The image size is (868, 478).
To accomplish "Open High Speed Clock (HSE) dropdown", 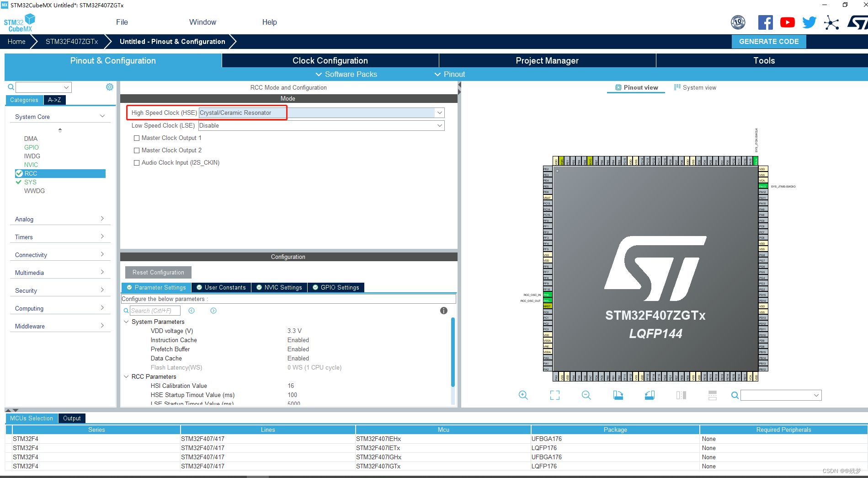I will click(x=439, y=113).
